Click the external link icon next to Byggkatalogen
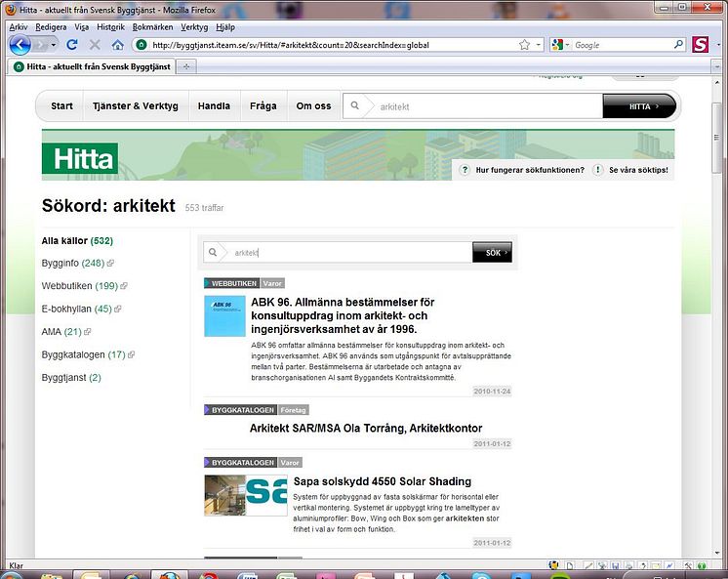Viewport: 728px width, 579px height. click(131, 354)
